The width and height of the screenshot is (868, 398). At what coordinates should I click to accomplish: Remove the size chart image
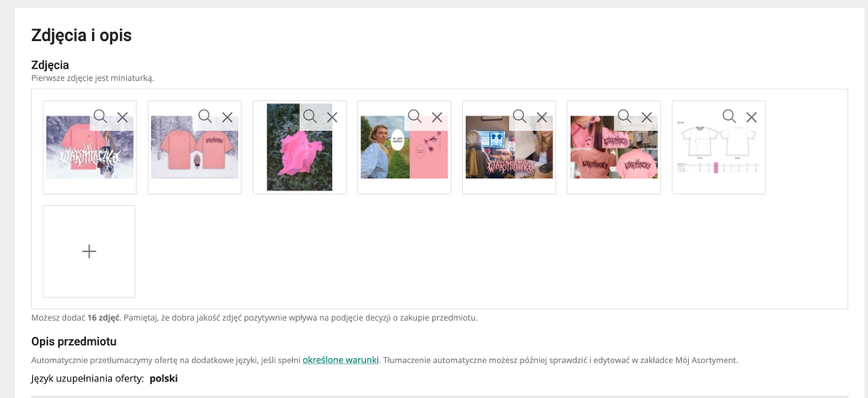pos(752,116)
